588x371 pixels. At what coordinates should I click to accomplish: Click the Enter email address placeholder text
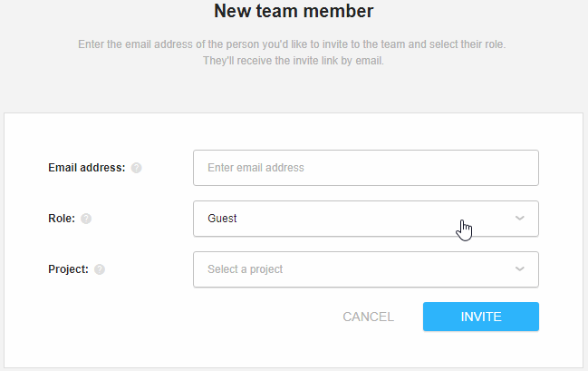255,168
